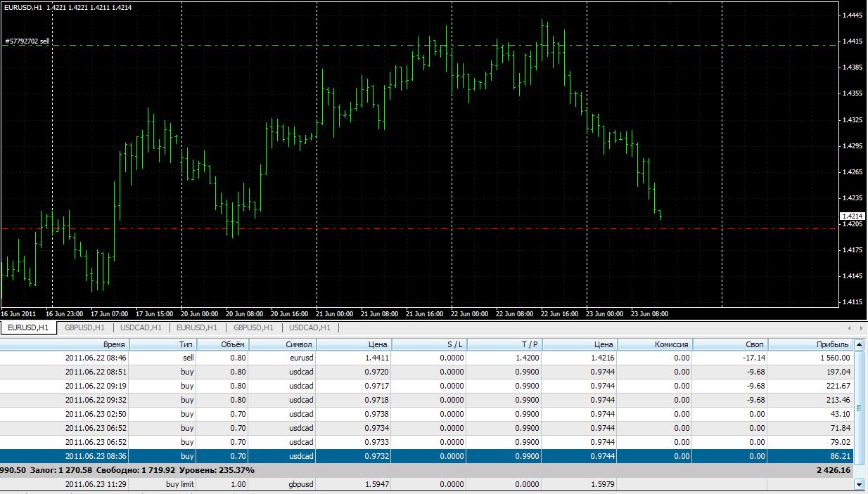Select the trade dated 2011.06.22 08:51
This screenshot has width=868, height=494.
(x=426, y=372)
